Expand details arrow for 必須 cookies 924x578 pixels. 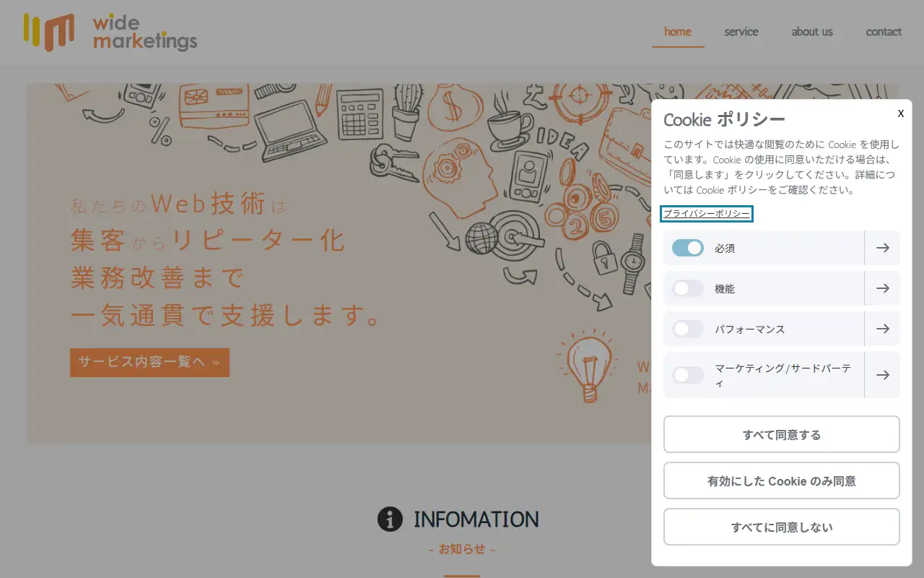click(x=882, y=248)
